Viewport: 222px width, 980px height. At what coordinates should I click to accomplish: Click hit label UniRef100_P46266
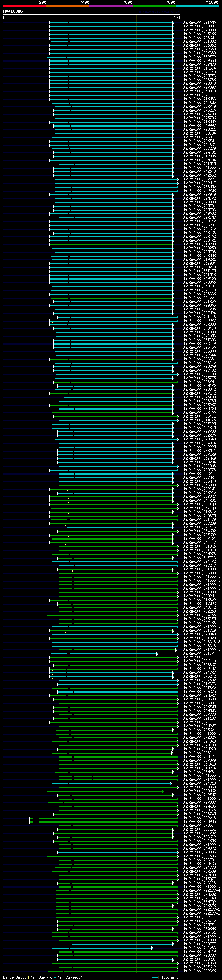tap(199, 34)
